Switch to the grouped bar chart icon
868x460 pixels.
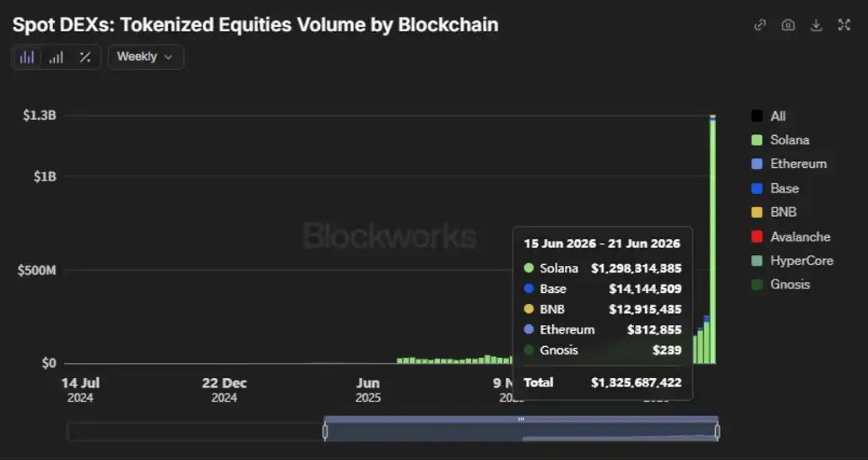56,57
